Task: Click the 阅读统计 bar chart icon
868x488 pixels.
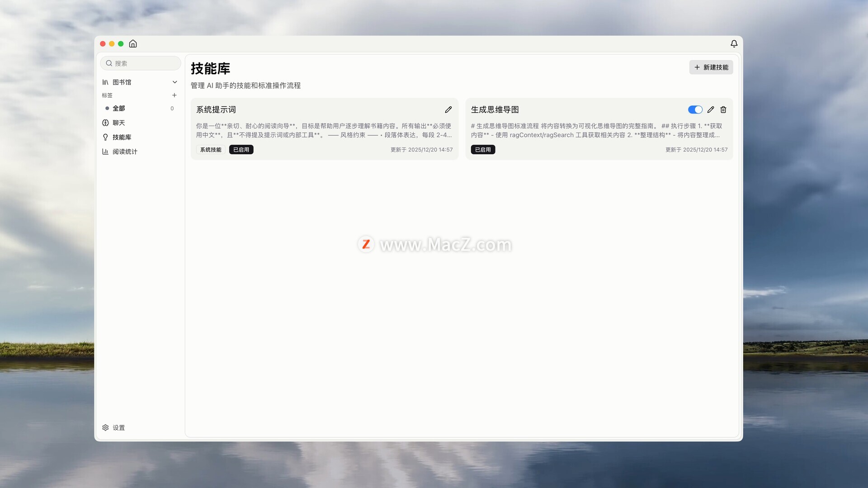Action: tap(105, 152)
